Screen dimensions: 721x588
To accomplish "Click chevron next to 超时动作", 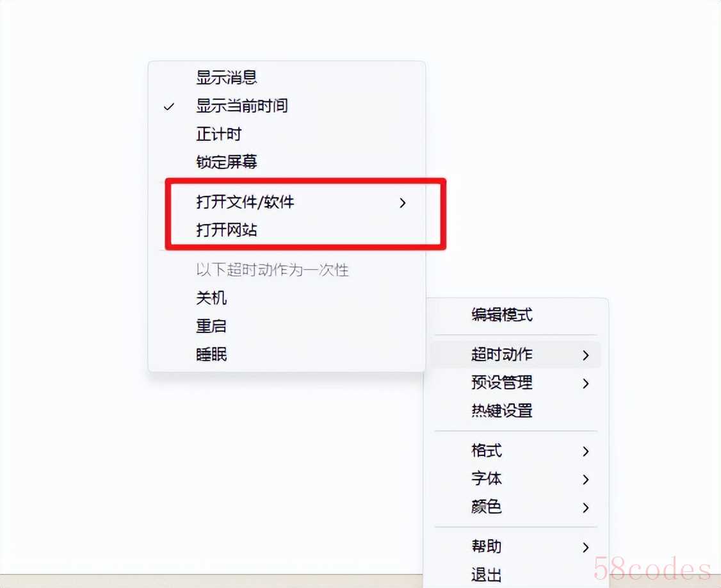I will (x=585, y=355).
